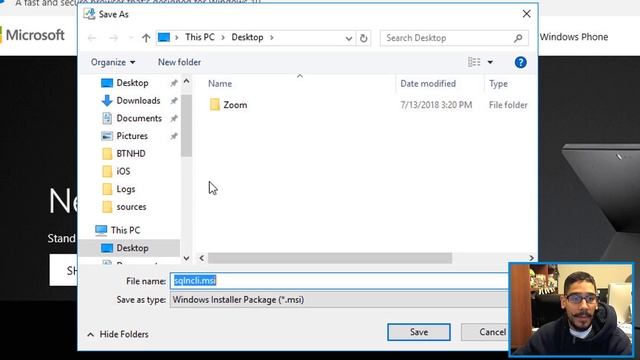Select the Zoom folder

pyautogui.click(x=235, y=105)
